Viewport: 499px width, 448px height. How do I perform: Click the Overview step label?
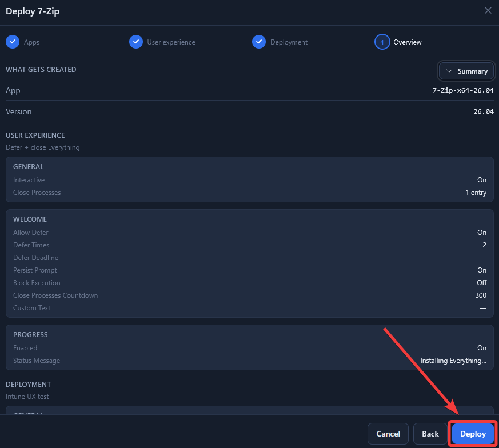407,42
